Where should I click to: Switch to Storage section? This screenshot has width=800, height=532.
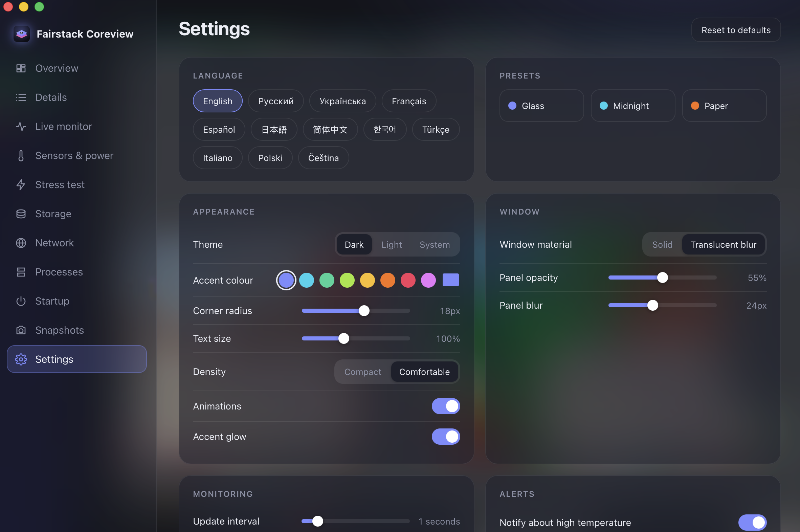tap(77, 214)
